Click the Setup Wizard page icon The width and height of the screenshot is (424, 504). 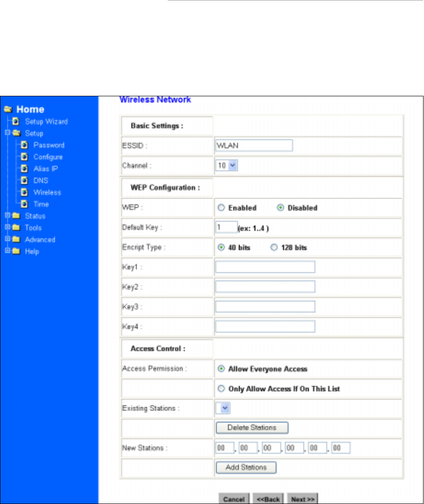click(15, 122)
